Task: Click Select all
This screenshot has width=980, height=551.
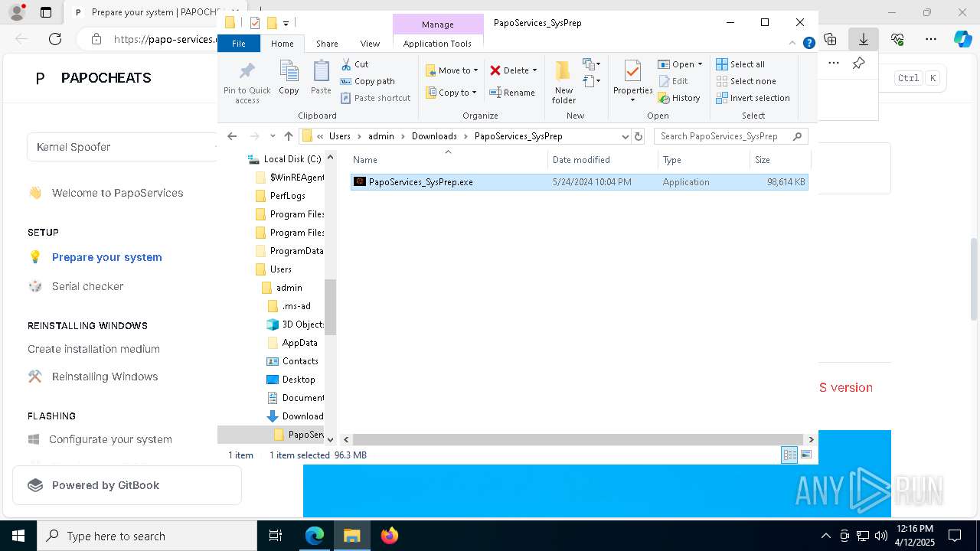Action: [740, 64]
